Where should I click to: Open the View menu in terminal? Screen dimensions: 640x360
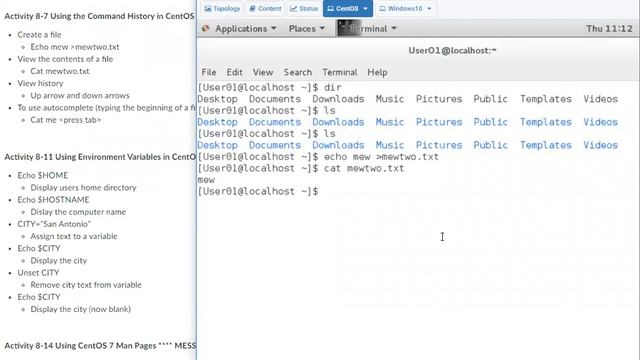pos(263,72)
